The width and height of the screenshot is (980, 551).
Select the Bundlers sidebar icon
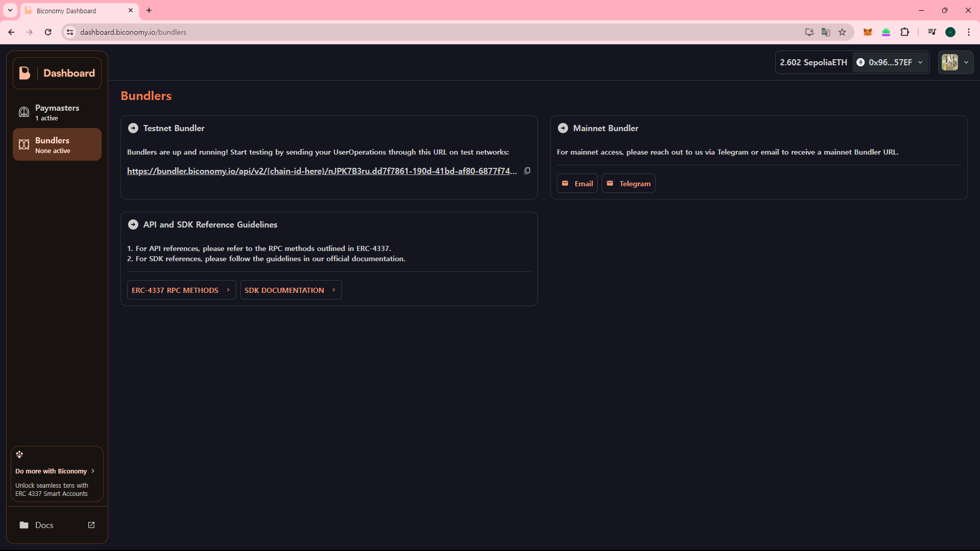tap(24, 144)
